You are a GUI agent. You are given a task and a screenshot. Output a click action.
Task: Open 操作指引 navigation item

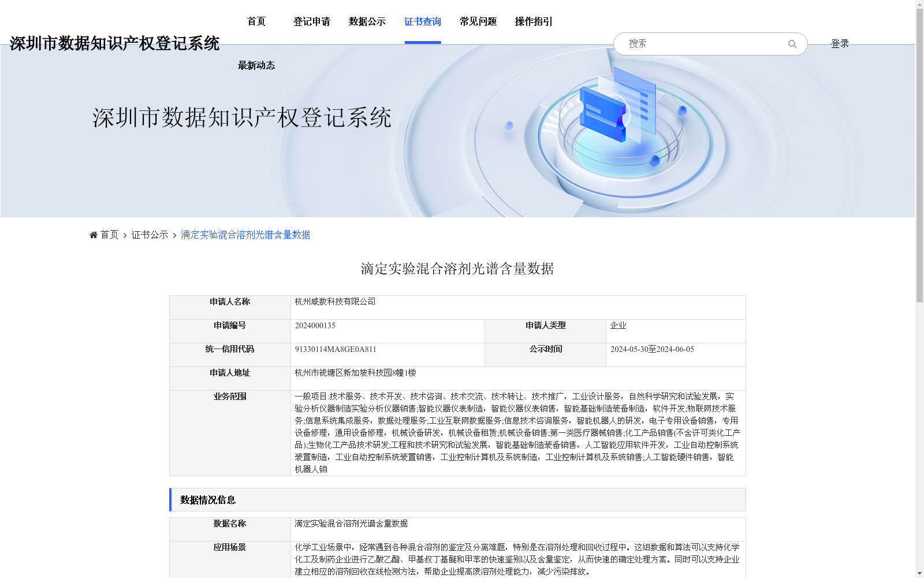(534, 21)
